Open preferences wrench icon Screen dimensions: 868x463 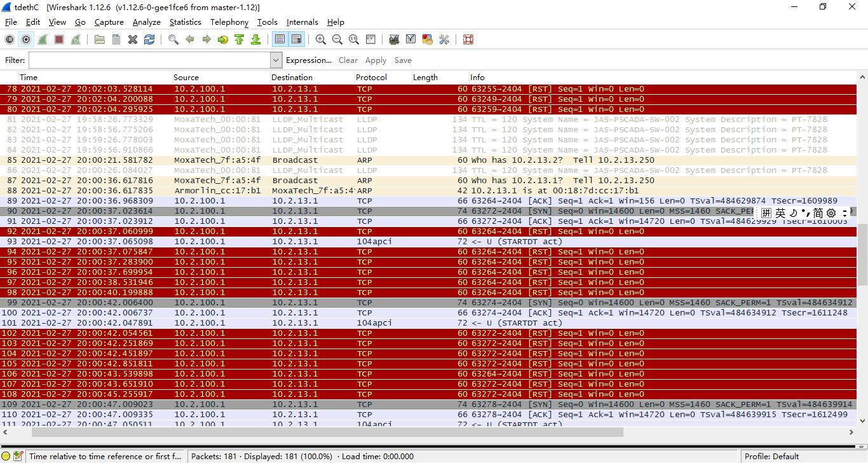point(444,39)
